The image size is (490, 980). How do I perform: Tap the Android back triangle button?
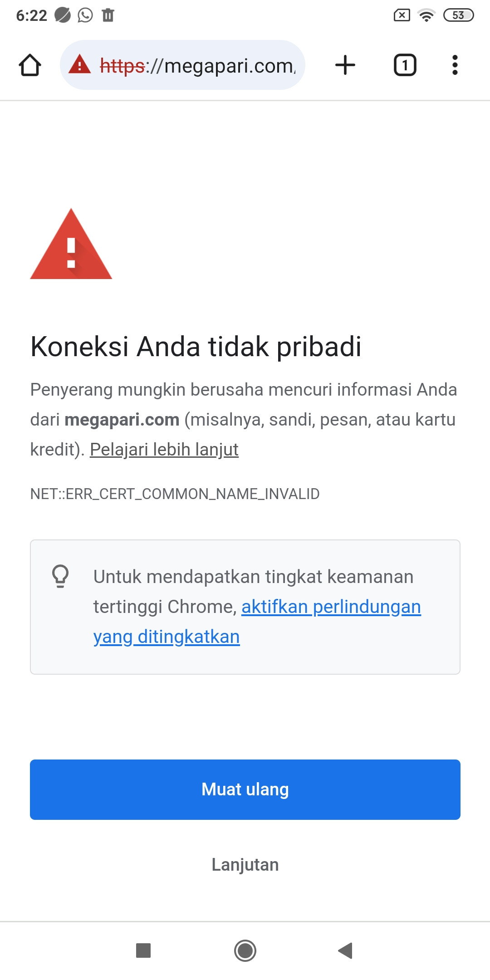(x=346, y=950)
